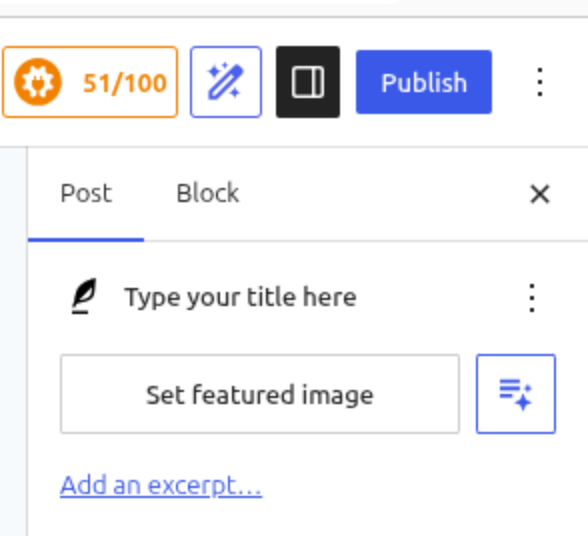Screen dimensions: 588x536
Task: Generate with the AI sparkle text icon
Action: (x=516, y=394)
